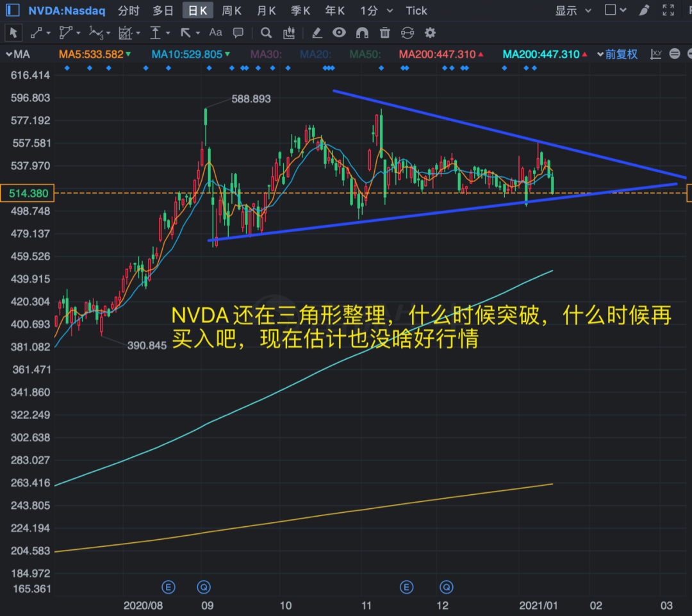Enable the dimmed MA20 indicator
692x616 pixels.
pos(315,54)
